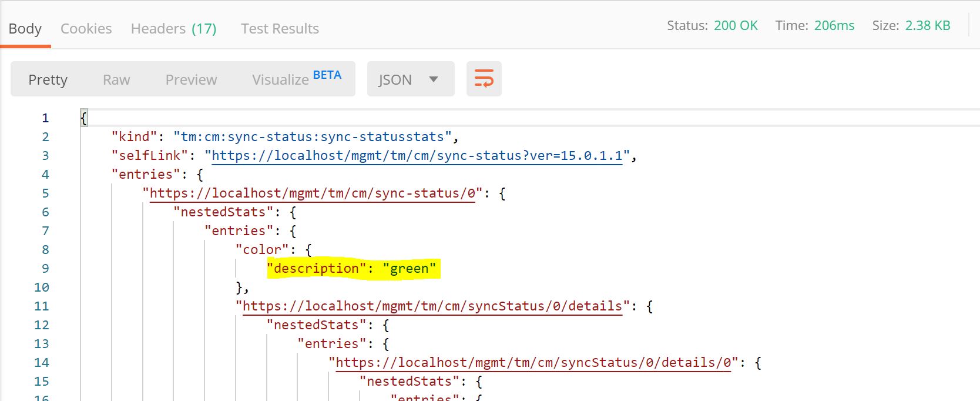Click the "entries" key on line 4
This screenshot has height=401, width=980.
tap(146, 174)
